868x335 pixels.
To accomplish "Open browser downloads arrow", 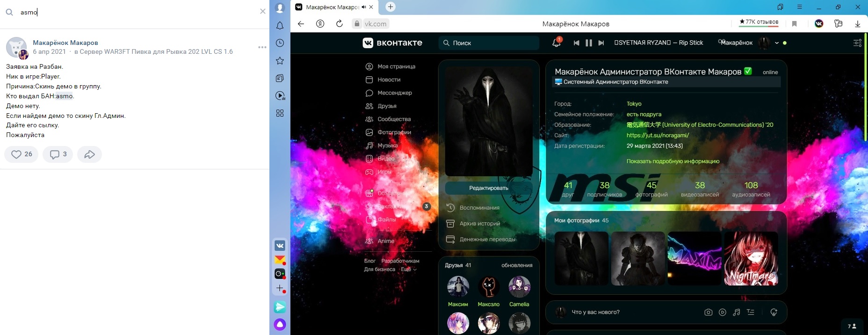I will (x=858, y=24).
